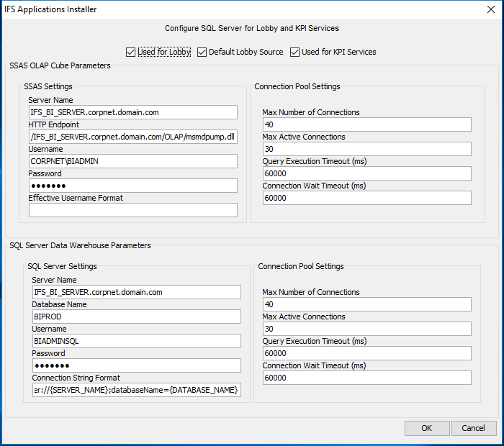Screen dimensions: 504x446
Task: Dismiss the dialog with Cancel
Action: pos(474,428)
